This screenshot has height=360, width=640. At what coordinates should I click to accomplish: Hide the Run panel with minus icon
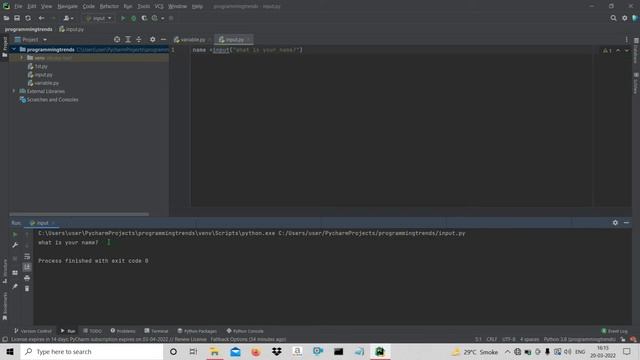click(x=626, y=223)
